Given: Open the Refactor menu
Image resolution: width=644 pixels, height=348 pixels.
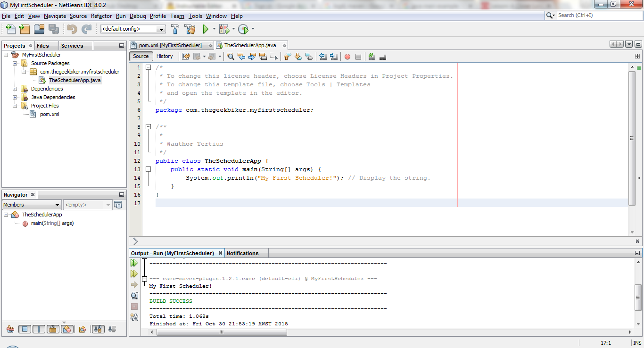Looking at the screenshot, I should tap(101, 16).
